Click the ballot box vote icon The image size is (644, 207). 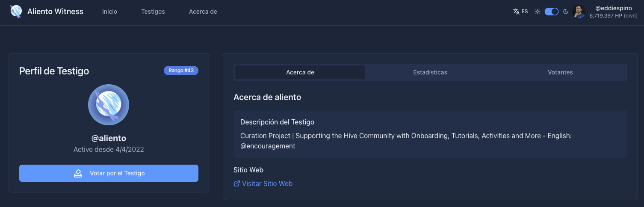point(78,173)
